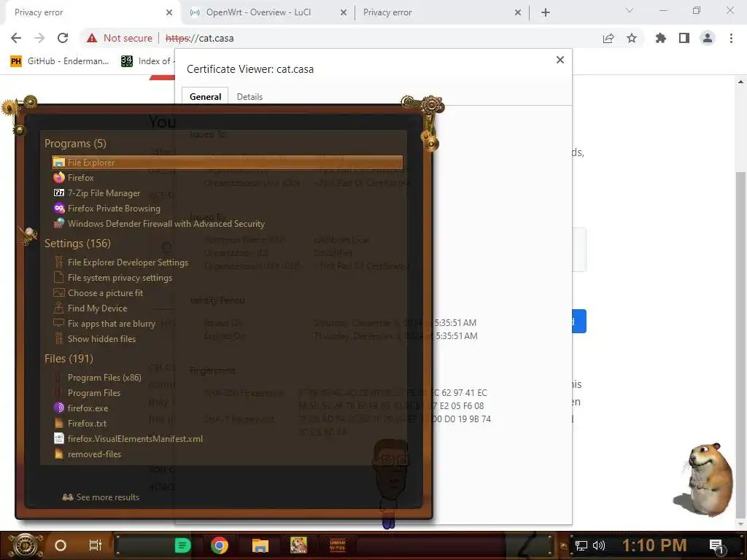Click the Settings (156) group header
The height and width of the screenshot is (560, 747).
click(77, 244)
